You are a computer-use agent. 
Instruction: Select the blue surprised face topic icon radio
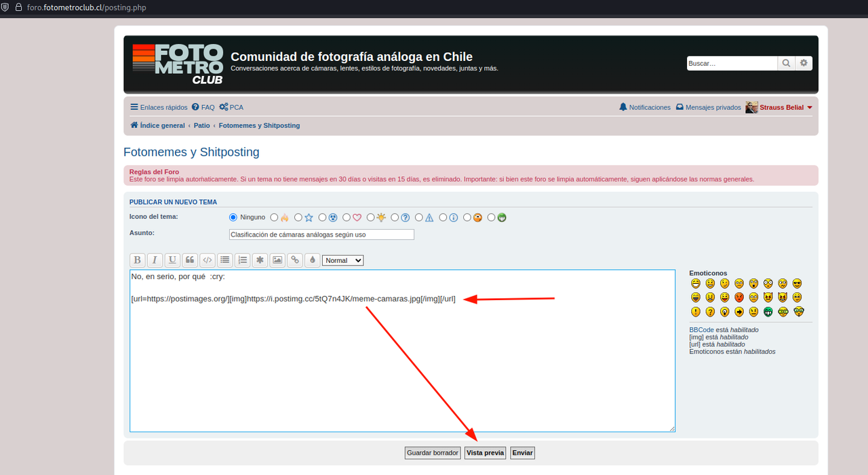(x=323, y=218)
